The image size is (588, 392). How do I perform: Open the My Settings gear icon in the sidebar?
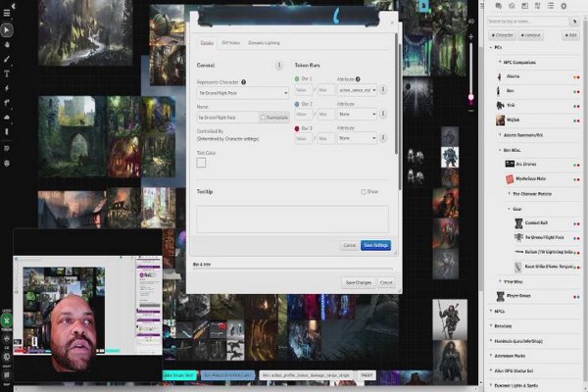[563, 6]
